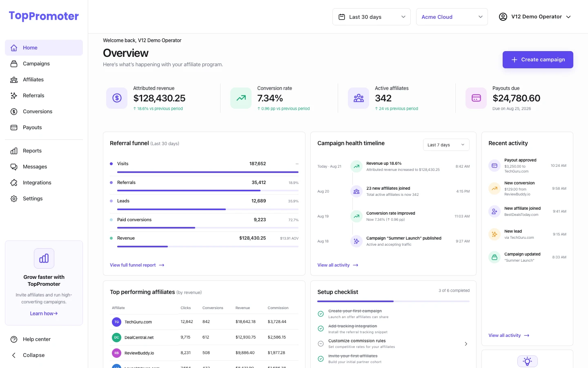
Task: Open the Acme Cloud account dropdown
Action: (452, 17)
